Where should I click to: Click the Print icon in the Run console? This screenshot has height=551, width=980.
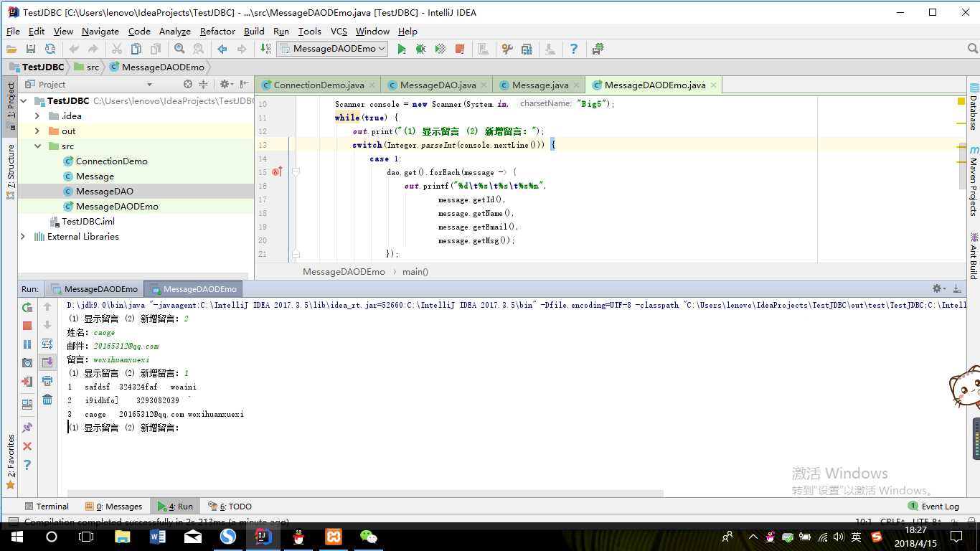(x=47, y=381)
